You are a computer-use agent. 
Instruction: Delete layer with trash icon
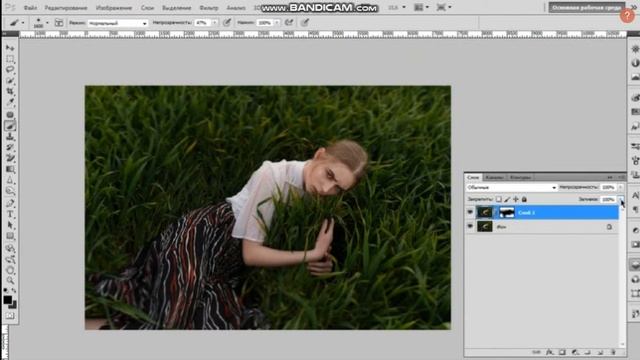pyautogui.click(x=613, y=352)
